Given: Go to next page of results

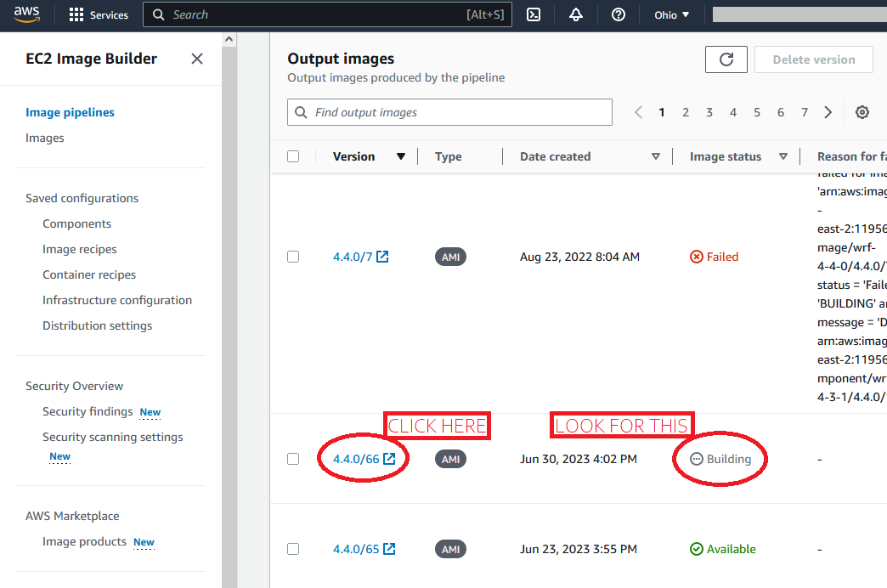Looking at the screenshot, I should click(x=828, y=112).
